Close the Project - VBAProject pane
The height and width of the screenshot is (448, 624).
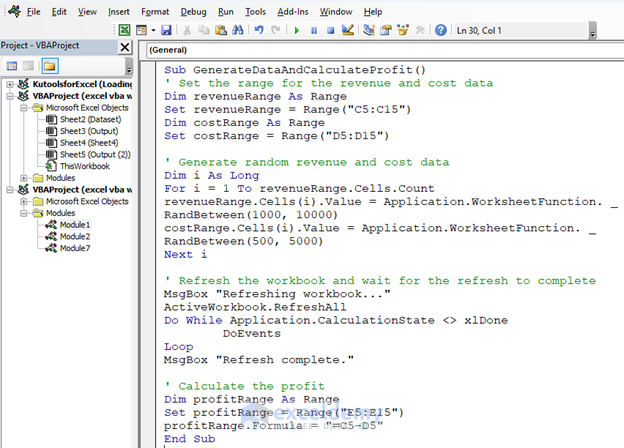click(125, 47)
